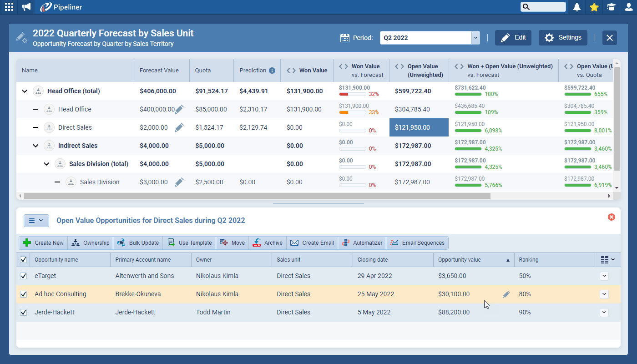Edit the Head Office forecast value with pencil icon
Screen dimensions: 637x364
pos(179,109)
